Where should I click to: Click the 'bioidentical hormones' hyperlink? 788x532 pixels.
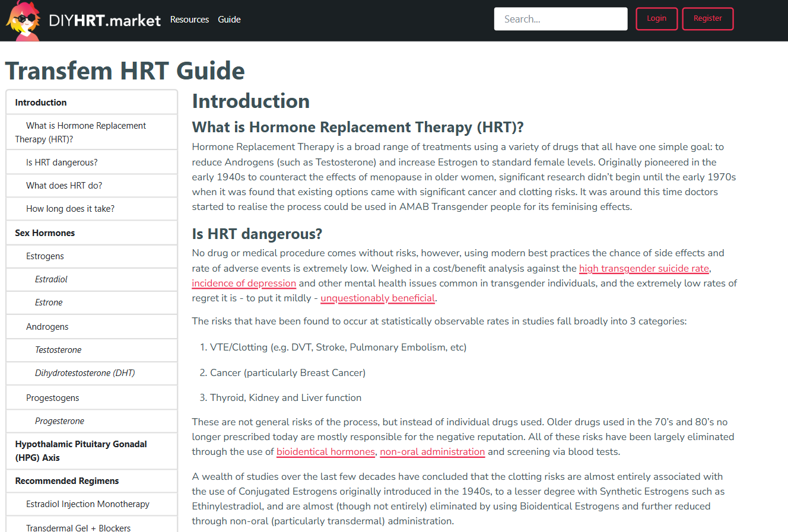coord(325,452)
